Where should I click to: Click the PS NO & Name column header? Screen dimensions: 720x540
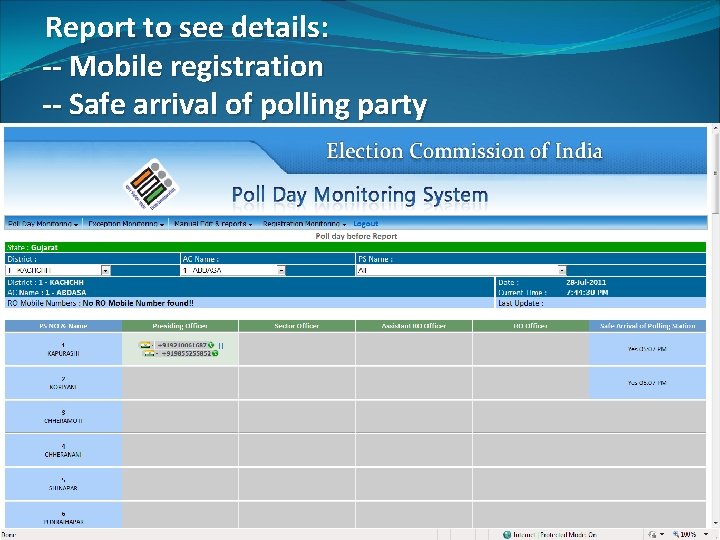tap(63, 326)
